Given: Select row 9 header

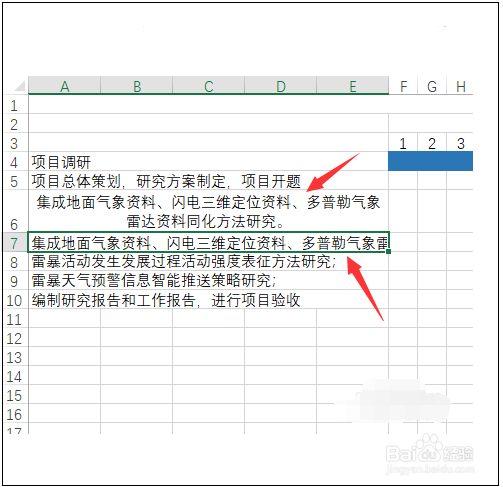Looking at the screenshot, I should pyautogui.click(x=15, y=280).
